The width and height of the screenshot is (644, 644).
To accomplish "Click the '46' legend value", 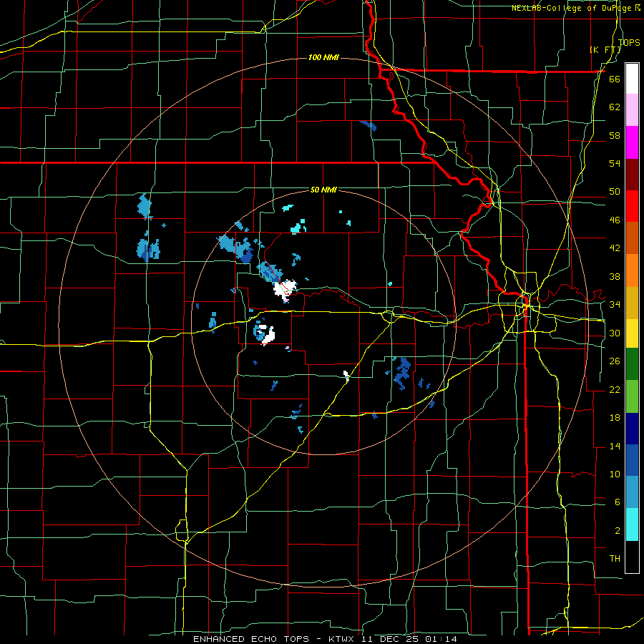I will point(615,220).
